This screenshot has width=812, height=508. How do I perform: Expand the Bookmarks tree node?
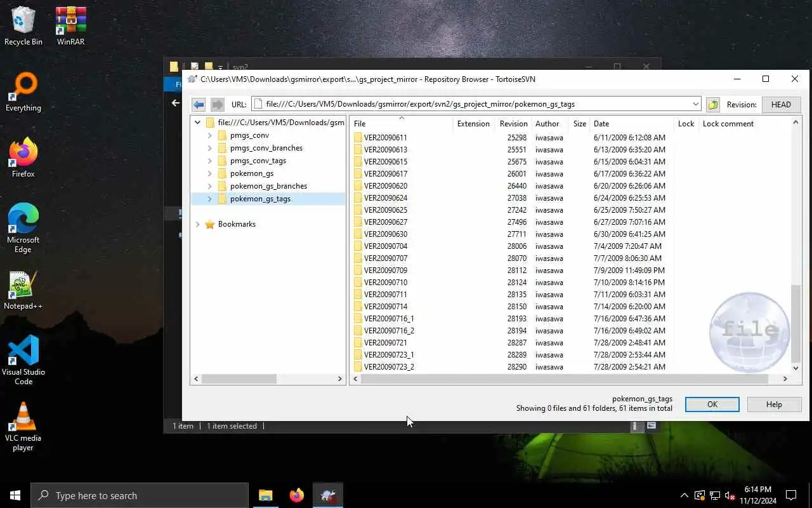coord(197,224)
